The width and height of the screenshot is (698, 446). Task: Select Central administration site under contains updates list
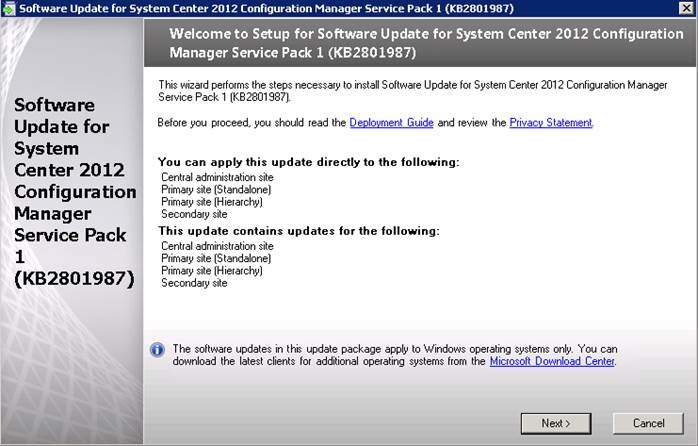[217, 245]
